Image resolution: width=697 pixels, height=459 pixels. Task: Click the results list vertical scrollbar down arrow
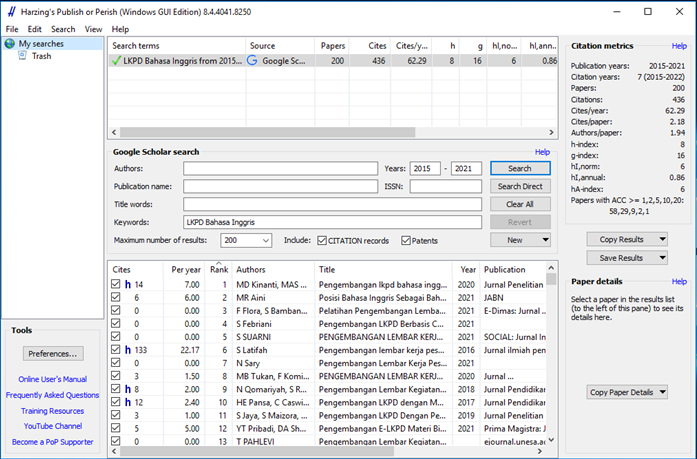(x=551, y=440)
